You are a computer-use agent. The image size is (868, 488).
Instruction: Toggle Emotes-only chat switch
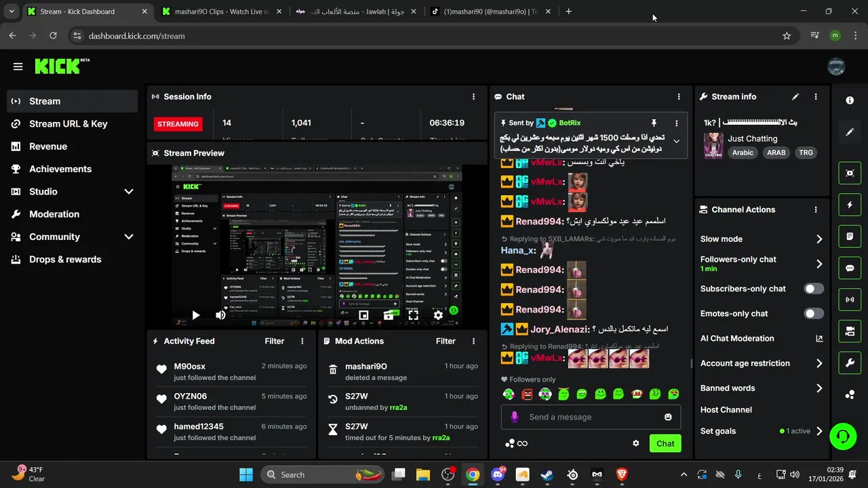814,313
